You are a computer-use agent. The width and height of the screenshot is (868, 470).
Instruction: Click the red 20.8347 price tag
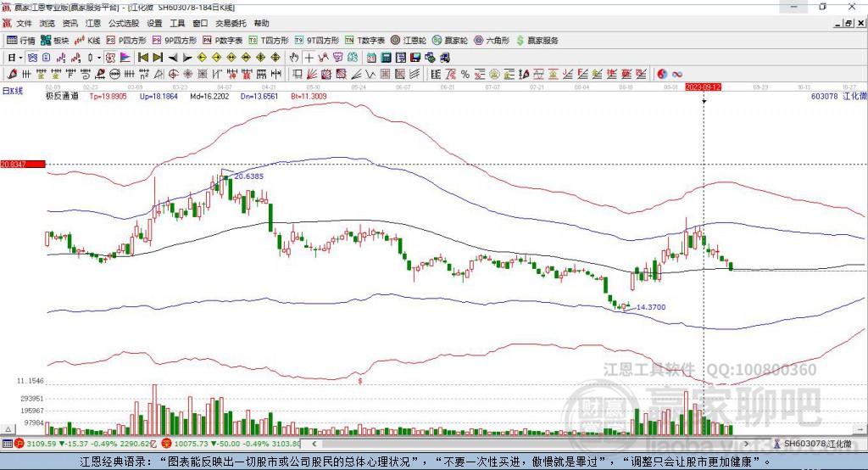[22, 164]
